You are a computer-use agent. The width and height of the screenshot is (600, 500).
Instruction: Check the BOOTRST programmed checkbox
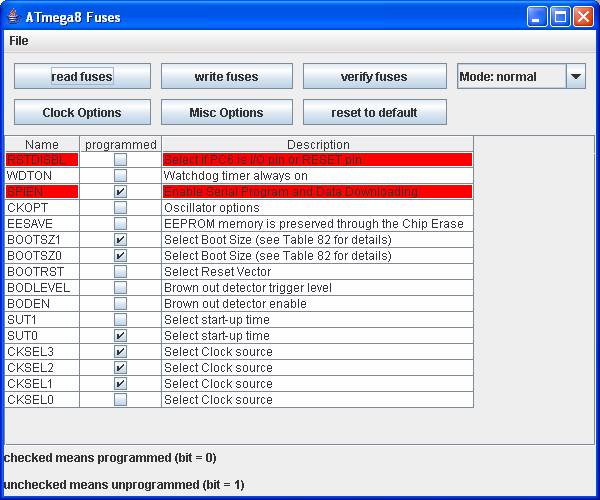[x=120, y=272]
